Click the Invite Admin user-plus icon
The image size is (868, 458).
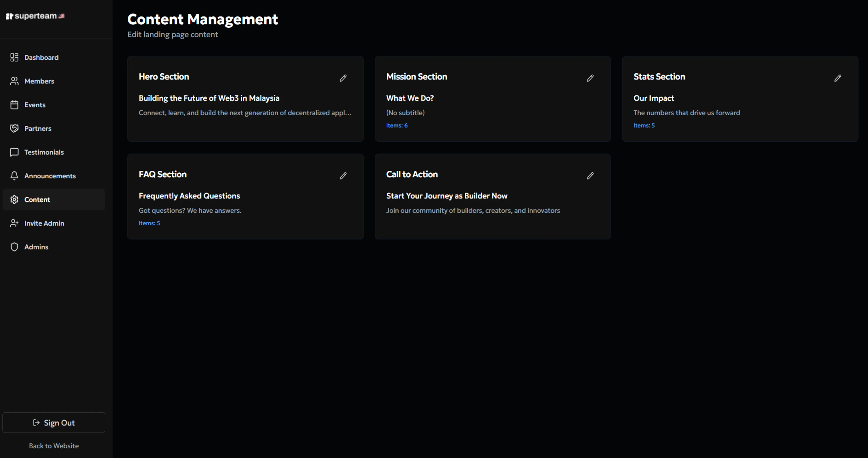[x=14, y=223]
